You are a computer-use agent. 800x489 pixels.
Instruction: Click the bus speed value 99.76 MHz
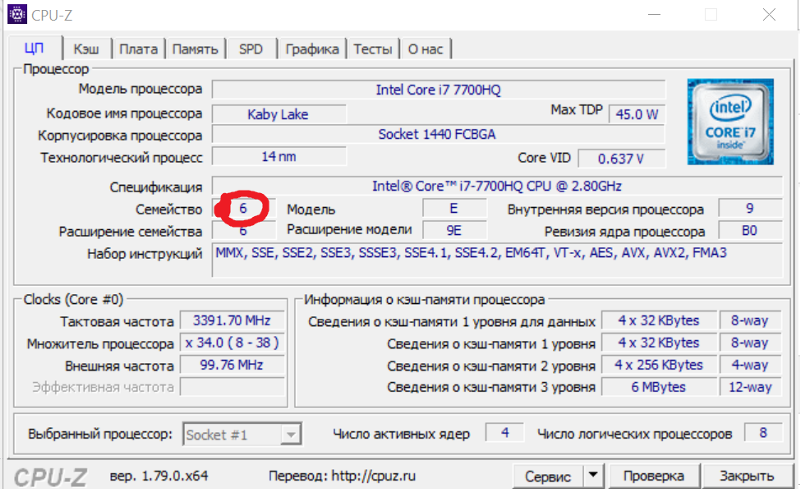pyautogui.click(x=232, y=365)
